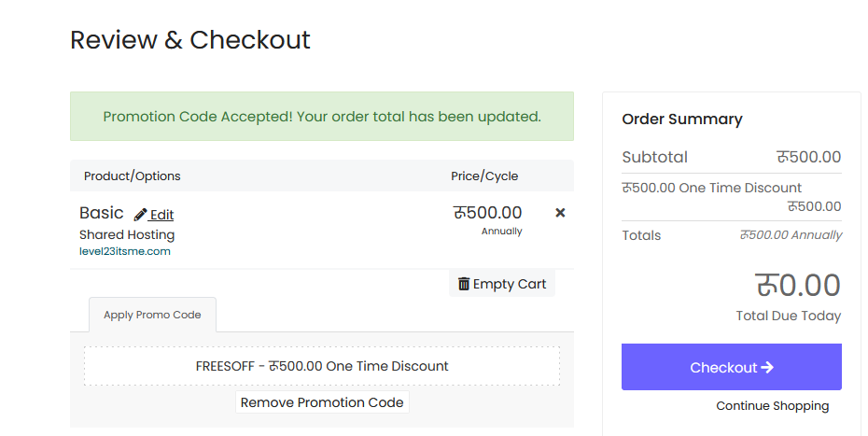This screenshot has height=436, width=868.
Task: Click the right arrow icon on Checkout
Action: coord(767,367)
